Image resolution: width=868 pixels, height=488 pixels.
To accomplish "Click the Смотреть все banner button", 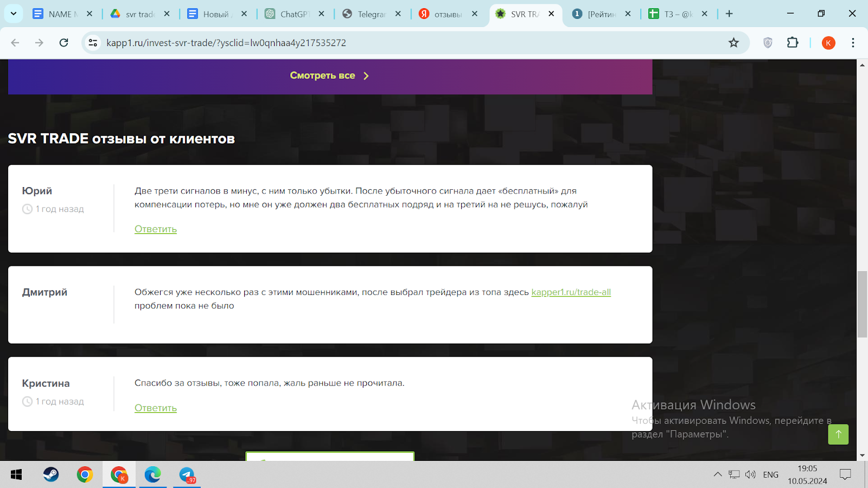I will 330,76.
